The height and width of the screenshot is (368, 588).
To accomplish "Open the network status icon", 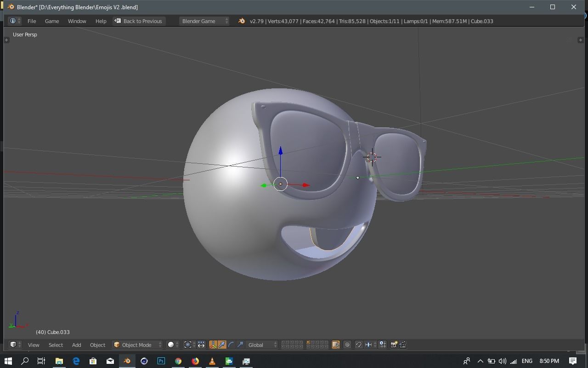I will pyautogui.click(x=514, y=361).
